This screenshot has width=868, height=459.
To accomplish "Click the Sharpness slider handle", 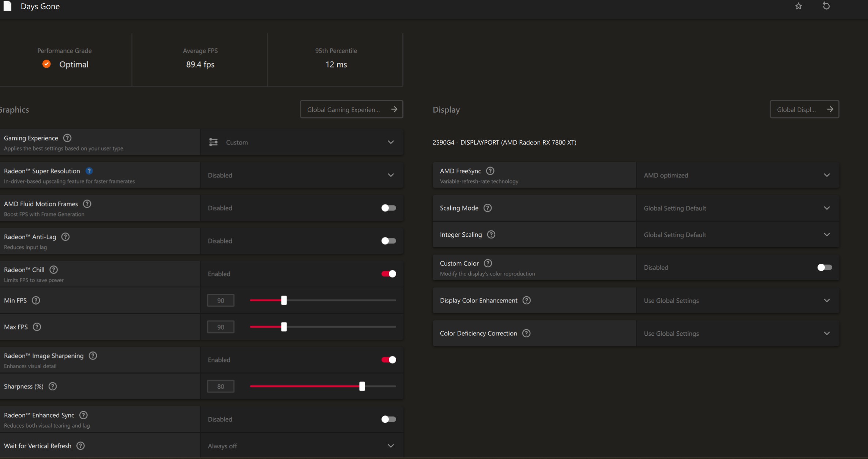I will (x=362, y=386).
